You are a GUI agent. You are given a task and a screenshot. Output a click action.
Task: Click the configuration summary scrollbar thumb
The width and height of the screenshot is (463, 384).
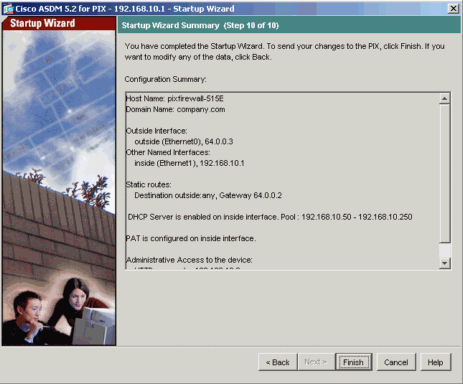click(x=445, y=173)
